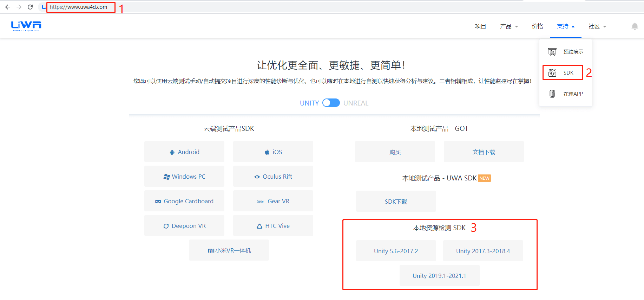644x300 pixels.
Task: Click the 云端测试产品SDK heading
Action: coord(229,129)
